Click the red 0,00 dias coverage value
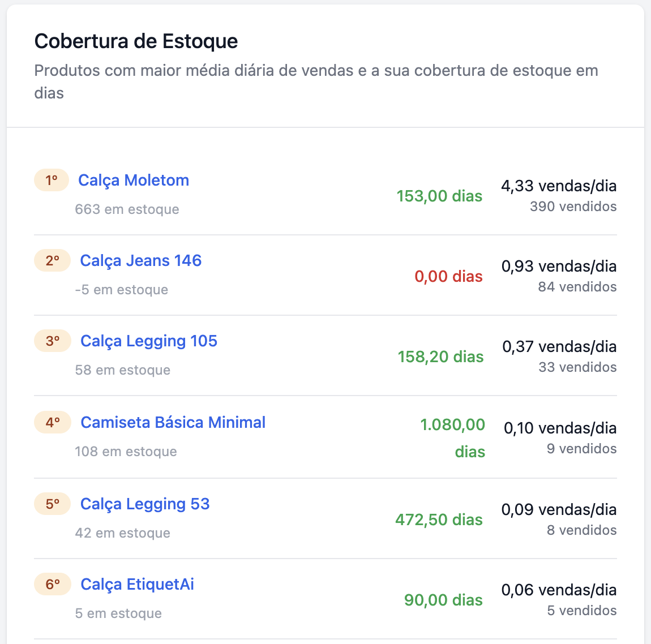This screenshot has height=644, width=651. coord(448,277)
